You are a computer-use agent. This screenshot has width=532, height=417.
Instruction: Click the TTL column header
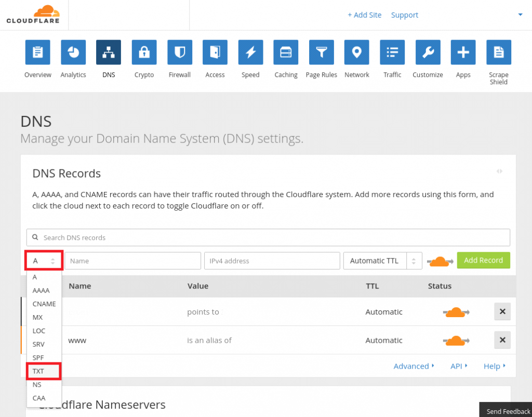click(x=372, y=286)
